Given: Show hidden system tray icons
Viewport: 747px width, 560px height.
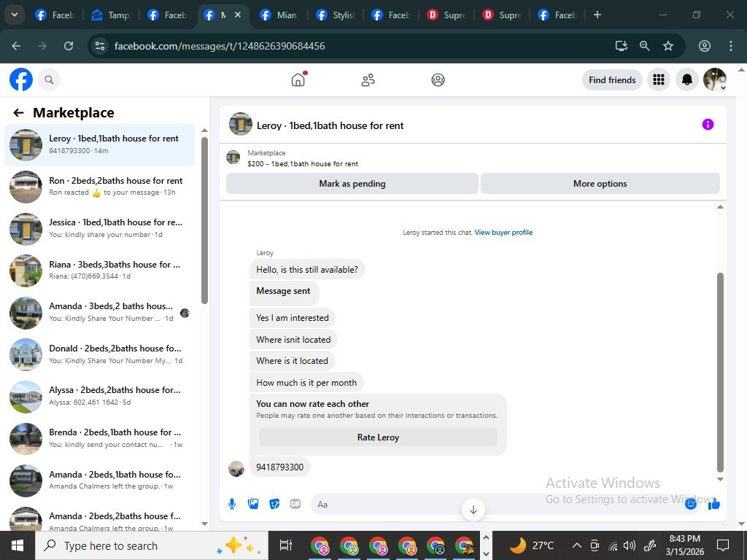Looking at the screenshot, I should coord(576,545).
